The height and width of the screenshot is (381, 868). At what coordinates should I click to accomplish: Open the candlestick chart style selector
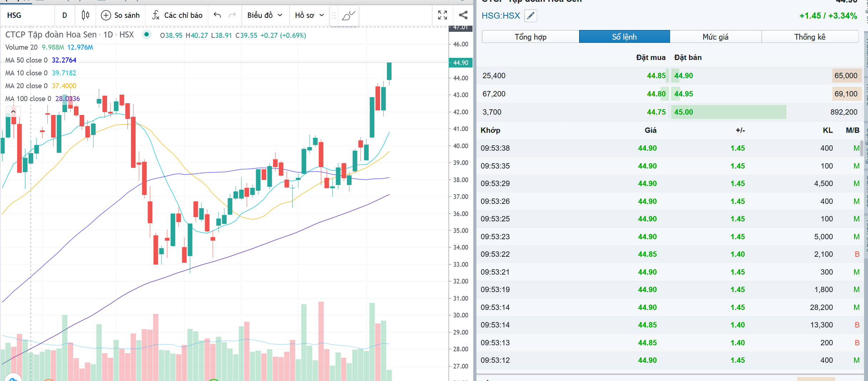point(85,15)
